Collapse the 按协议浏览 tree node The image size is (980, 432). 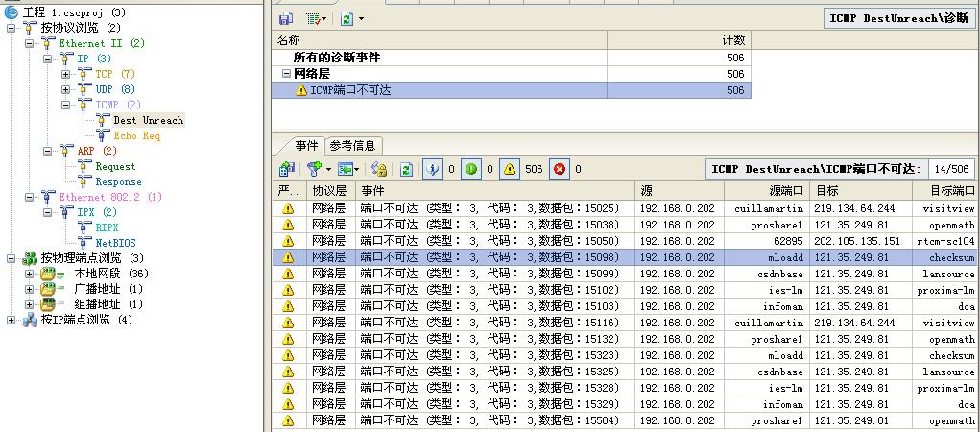click(11, 28)
